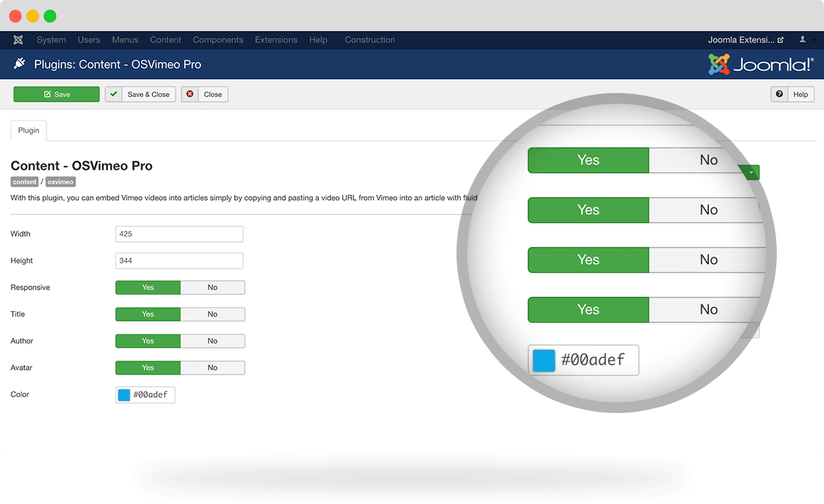Set Avatar to No
This screenshot has width=824, height=504.
point(212,368)
